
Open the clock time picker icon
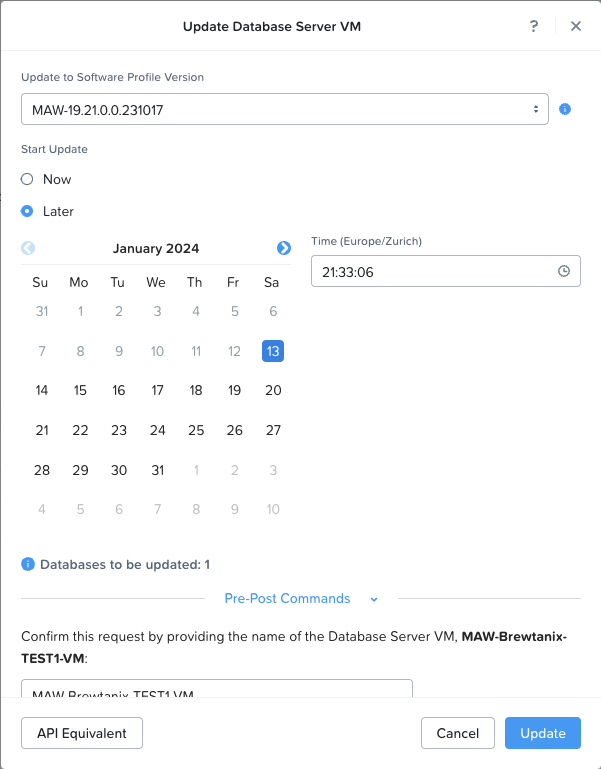[x=564, y=271]
